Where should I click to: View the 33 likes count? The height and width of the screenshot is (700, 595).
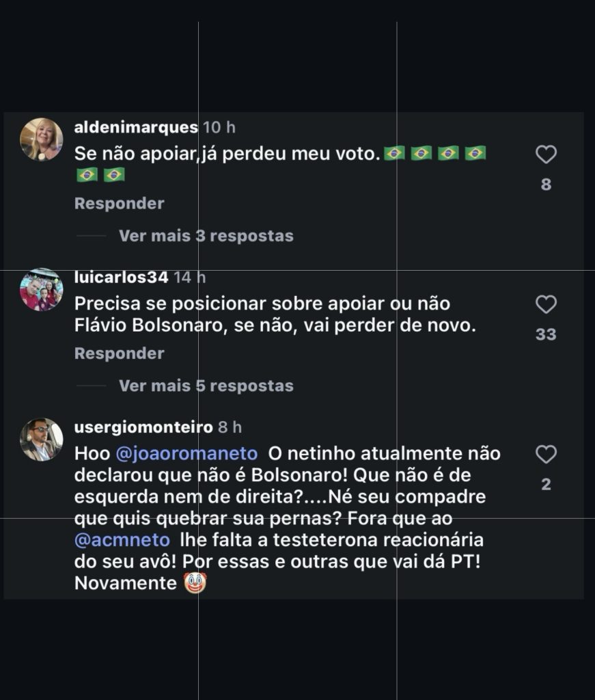click(x=546, y=334)
